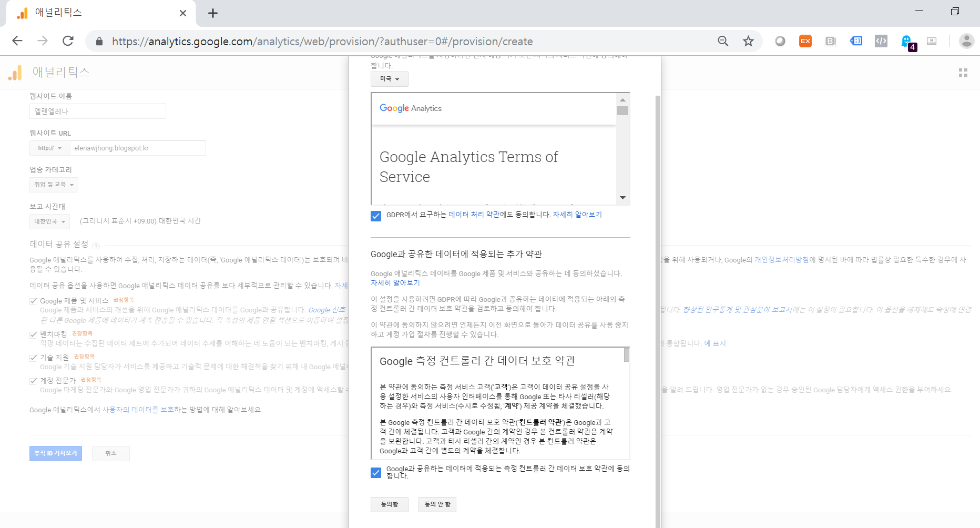980x528 pixels.
Task: Click the 동의 안 함 button
Action: (437, 504)
